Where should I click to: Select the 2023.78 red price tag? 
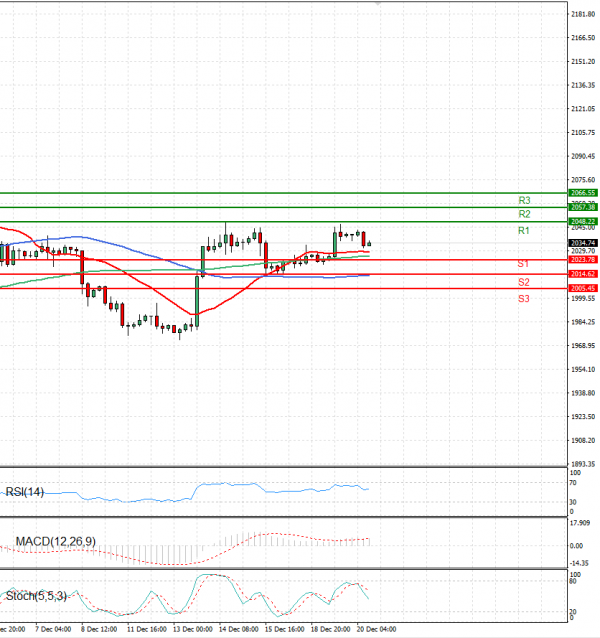click(583, 260)
